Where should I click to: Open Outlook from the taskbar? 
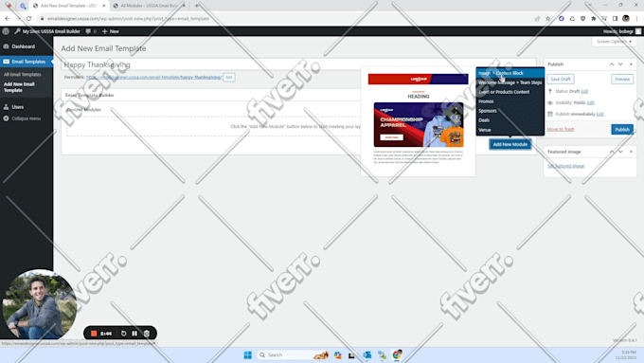click(367, 354)
